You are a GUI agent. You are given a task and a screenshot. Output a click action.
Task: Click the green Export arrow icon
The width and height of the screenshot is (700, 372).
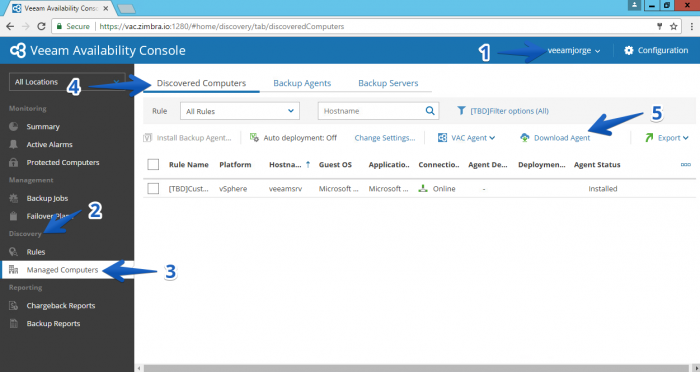point(649,138)
